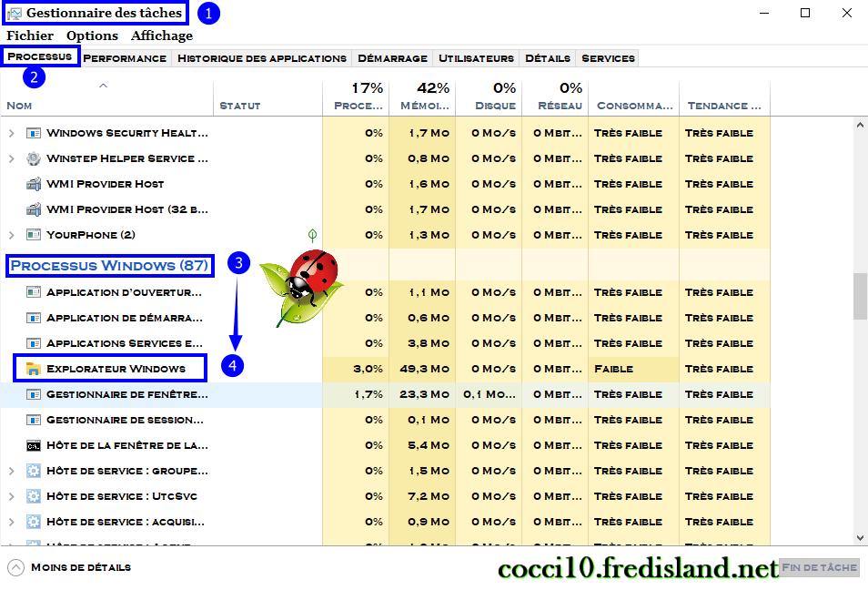
Task: Click the scrollbar down arrow
Action: tap(860, 537)
